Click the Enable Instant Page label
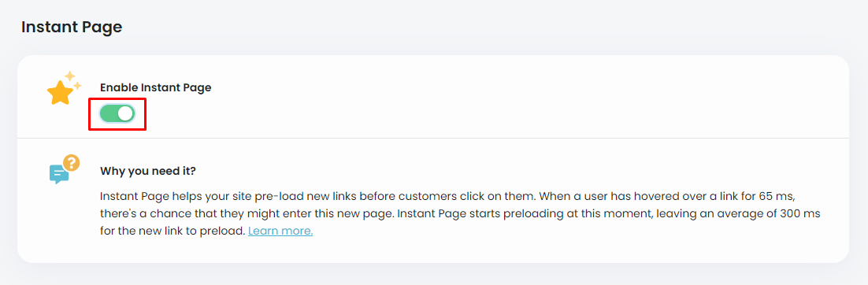Viewport: 868px width, 285px height. [155, 87]
